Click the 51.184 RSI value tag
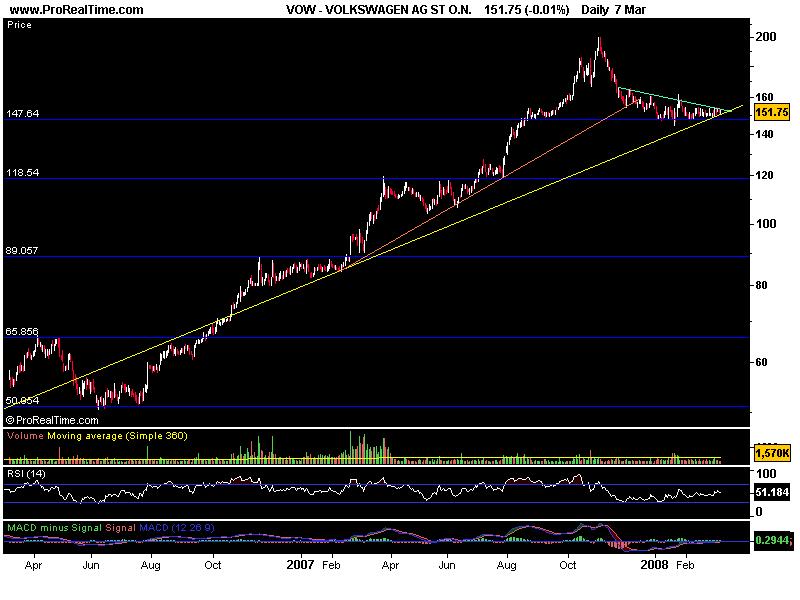The height and width of the screenshot is (600, 800). [772, 492]
